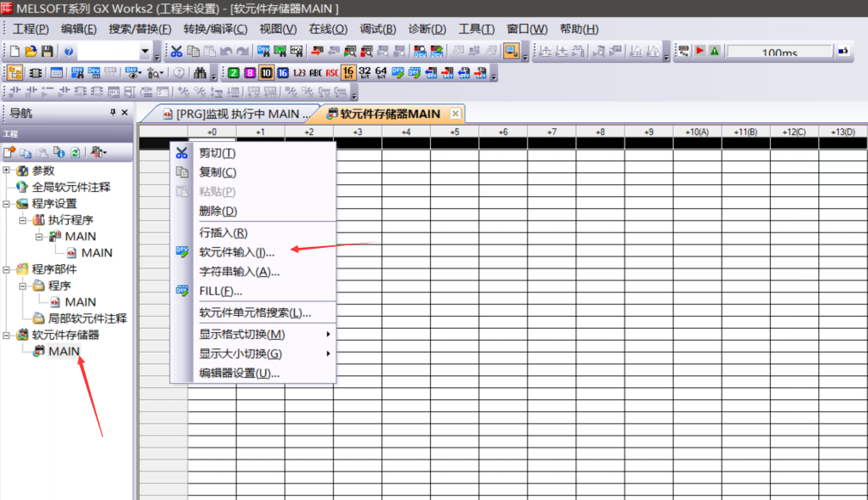
Task: Select octal display format icon 8
Action: coord(249,72)
